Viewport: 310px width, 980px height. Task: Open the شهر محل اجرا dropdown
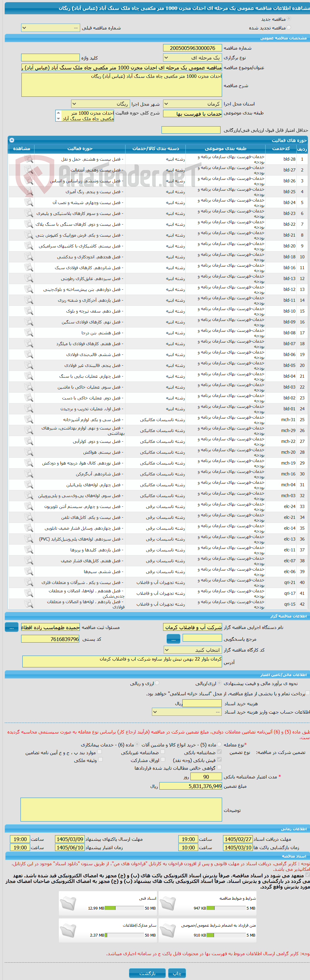[101, 104]
